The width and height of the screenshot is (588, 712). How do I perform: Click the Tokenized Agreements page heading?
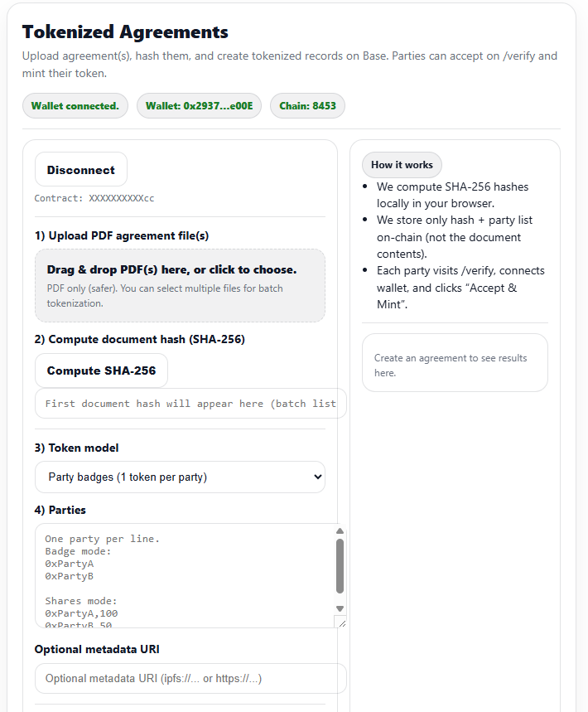[125, 32]
